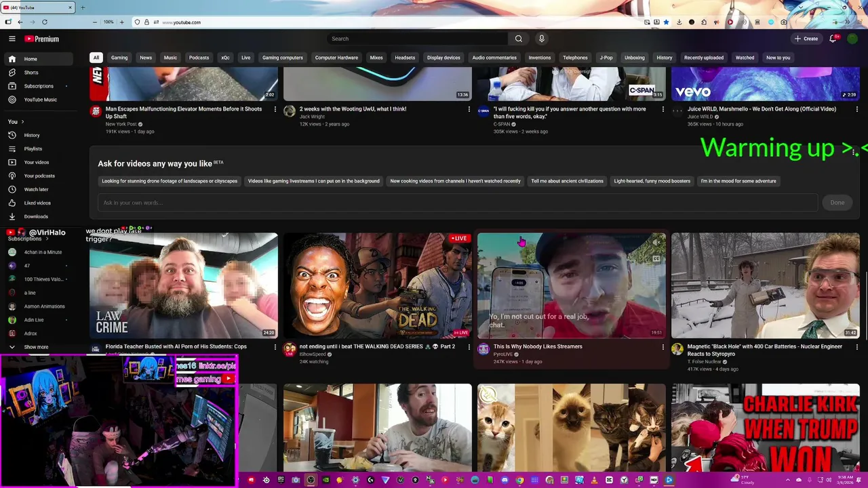Choose 'Light-hearted, funny mood boosters' suggestion

click(652, 181)
